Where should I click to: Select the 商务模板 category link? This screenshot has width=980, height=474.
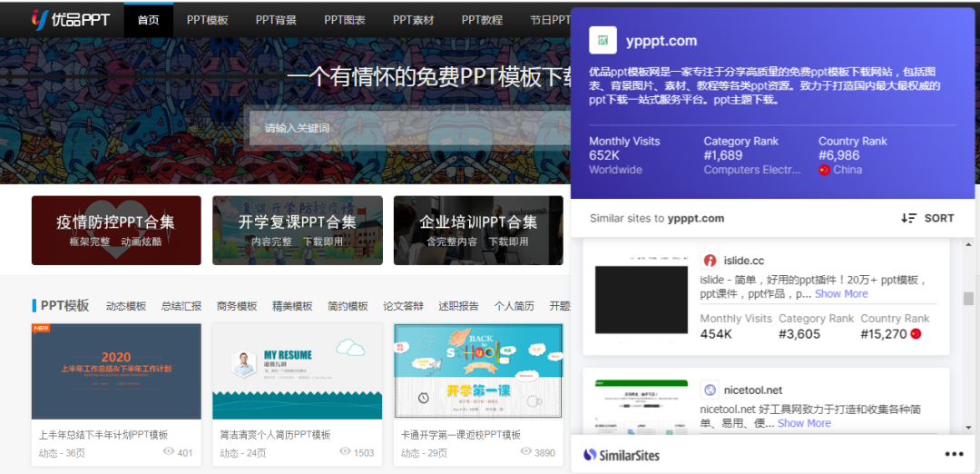point(237,306)
